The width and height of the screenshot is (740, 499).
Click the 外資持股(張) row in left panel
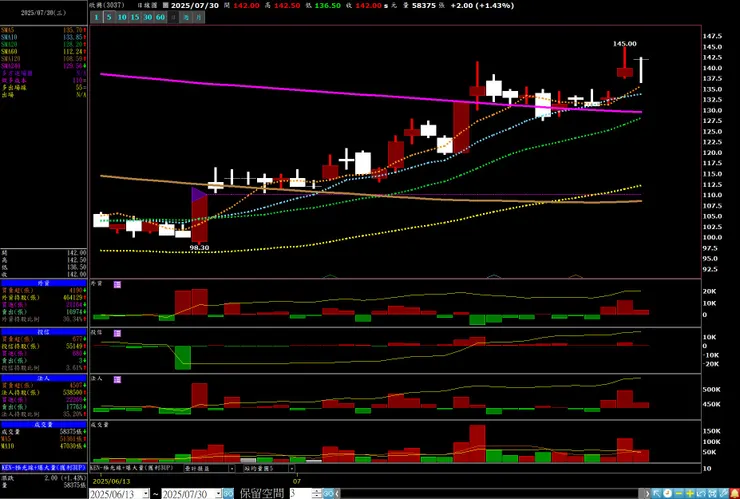(43, 298)
